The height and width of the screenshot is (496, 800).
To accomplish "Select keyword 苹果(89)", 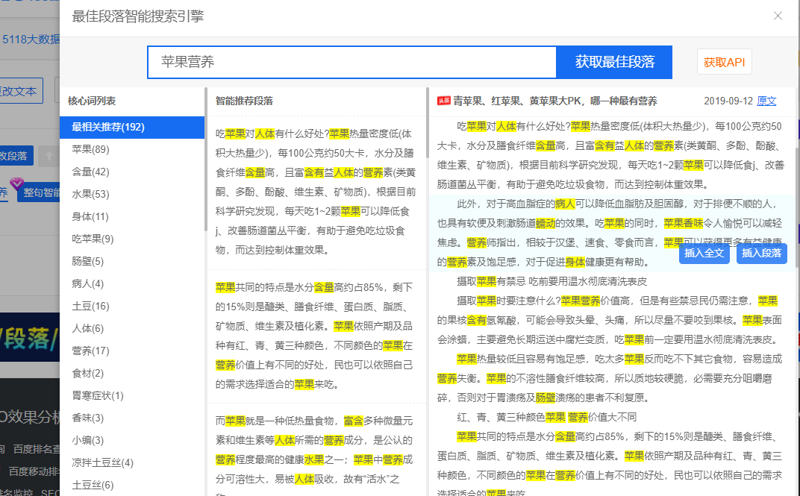I will (91, 149).
